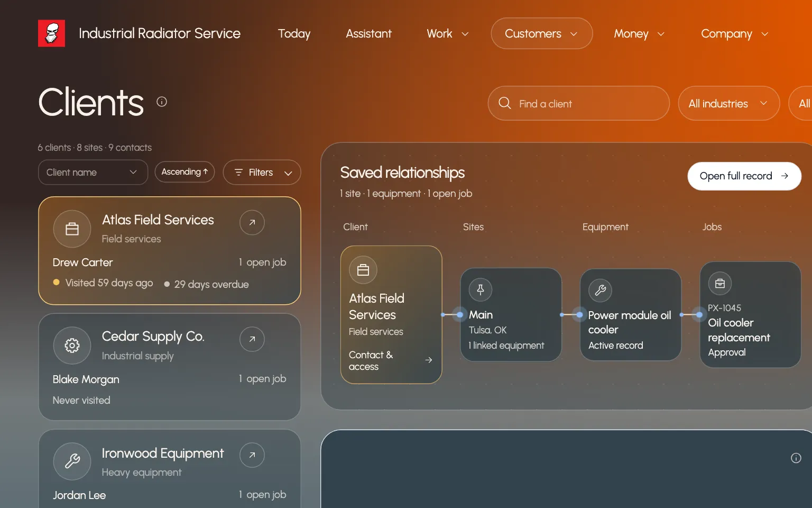Click the Open full record button
Image resolution: width=812 pixels, height=508 pixels.
tap(744, 176)
